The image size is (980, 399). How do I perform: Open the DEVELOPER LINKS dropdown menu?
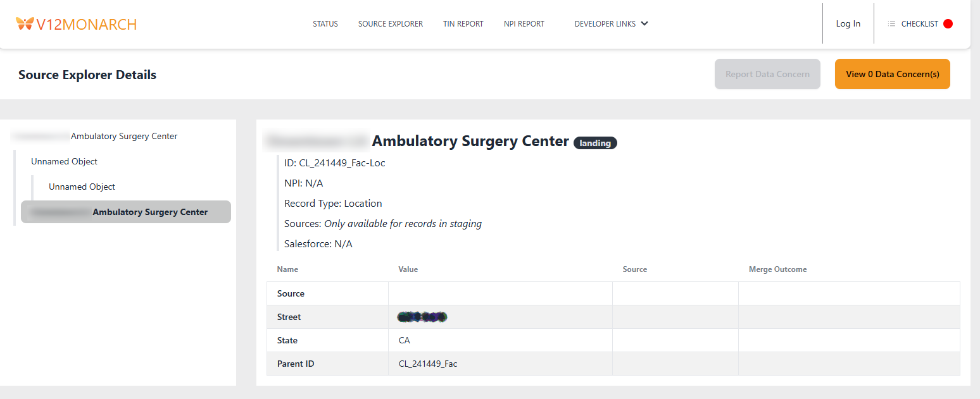click(x=605, y=23)
